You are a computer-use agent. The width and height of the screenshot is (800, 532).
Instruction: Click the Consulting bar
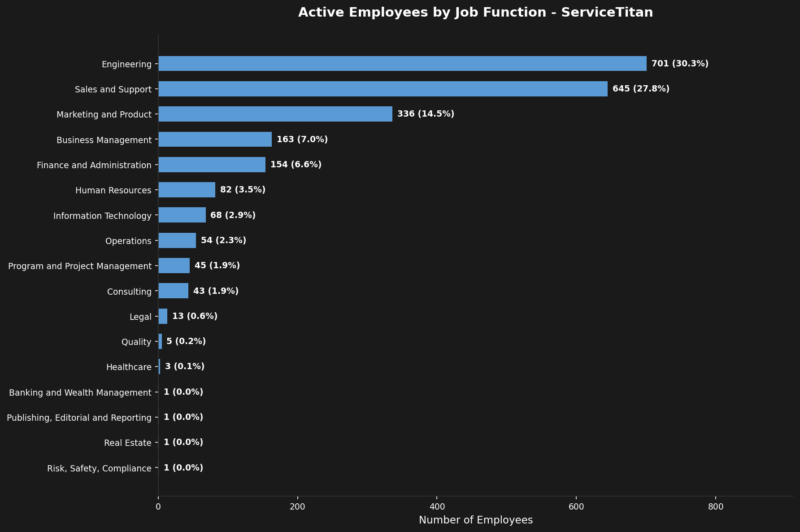tap(173, 291)
